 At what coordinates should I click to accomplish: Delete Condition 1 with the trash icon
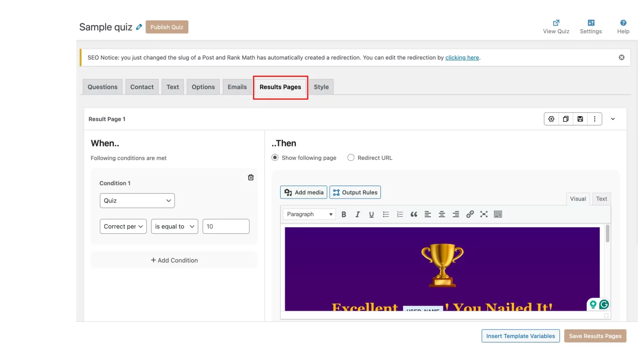click(251, 178)
